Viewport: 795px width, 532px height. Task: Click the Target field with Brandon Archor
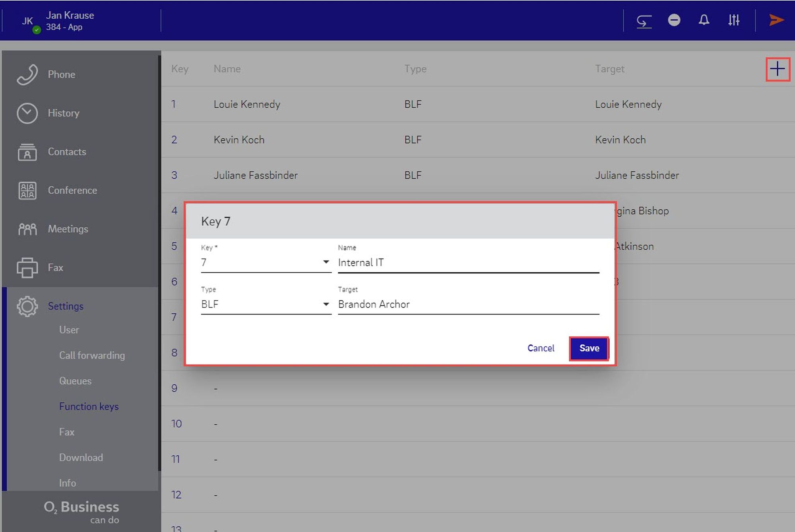pos(468,304)
